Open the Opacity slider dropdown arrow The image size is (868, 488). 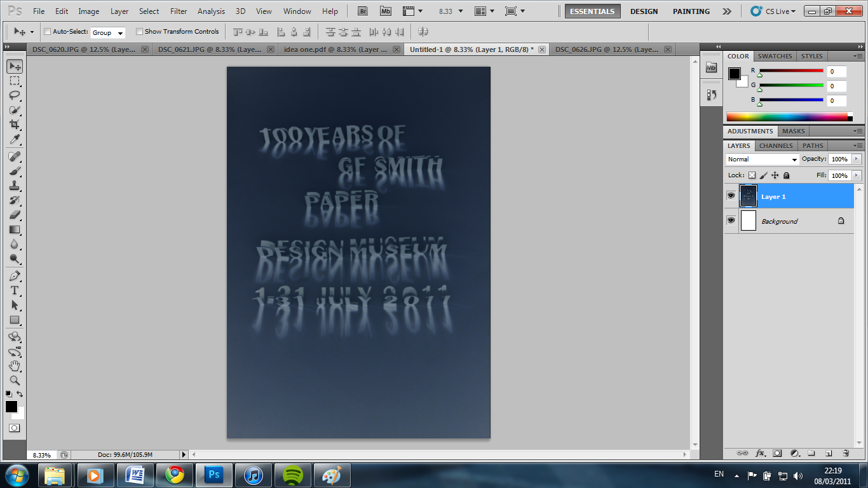[x=857, y=159]
